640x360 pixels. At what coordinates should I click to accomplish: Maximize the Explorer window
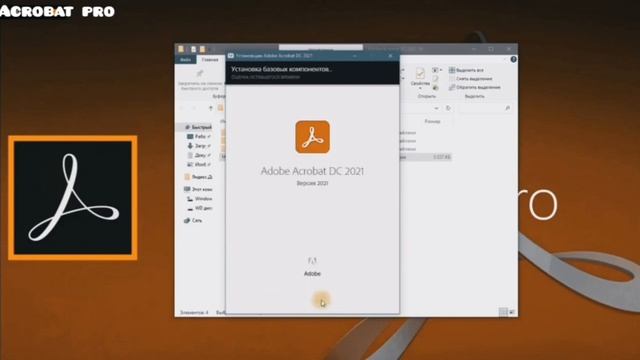coord(491,49)
